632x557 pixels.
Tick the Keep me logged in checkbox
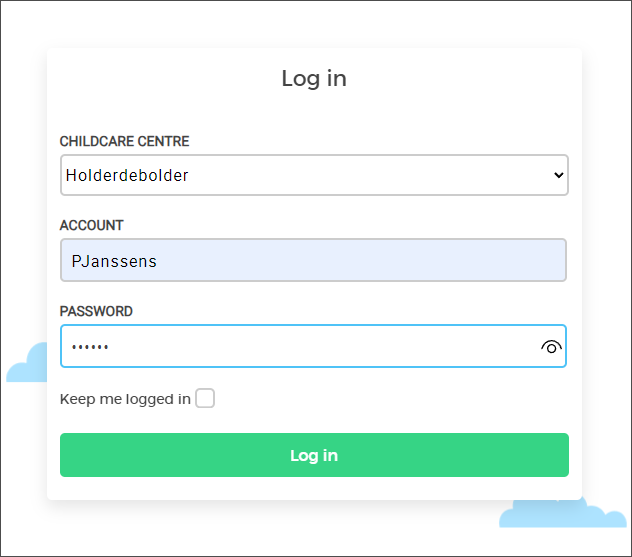tap(205, 399)
